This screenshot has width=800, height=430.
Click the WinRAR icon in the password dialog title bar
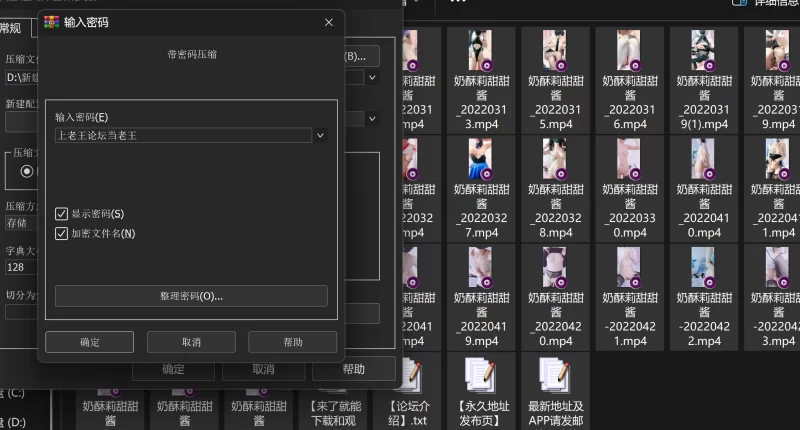click(52, 21)
